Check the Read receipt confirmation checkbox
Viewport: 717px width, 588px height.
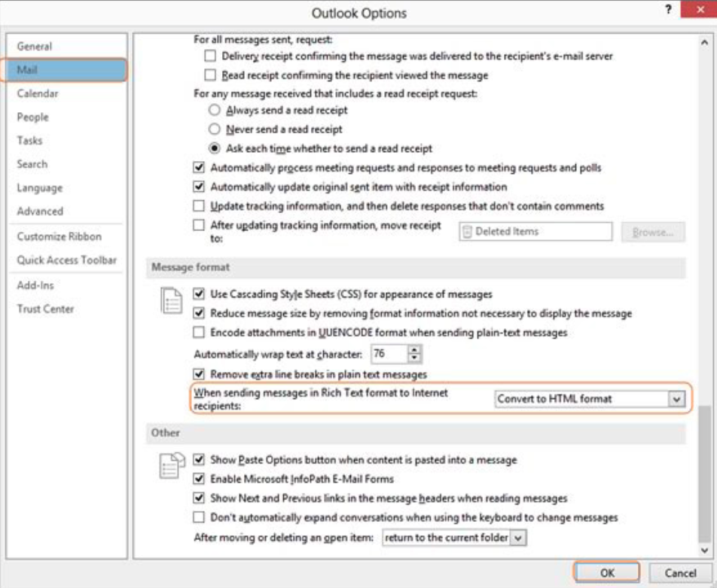click(x=211, y=75)
